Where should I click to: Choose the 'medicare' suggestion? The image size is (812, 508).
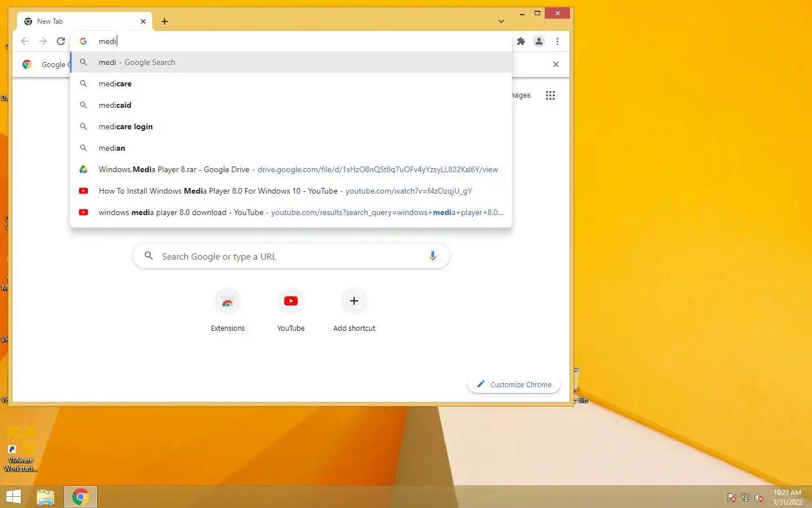click(291, 84)
